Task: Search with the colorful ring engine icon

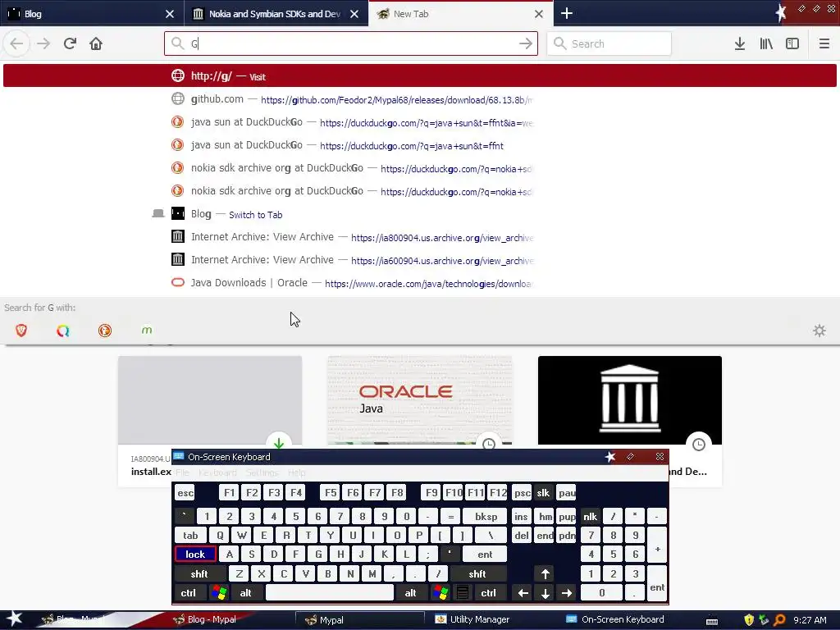Action: point(63,331)
